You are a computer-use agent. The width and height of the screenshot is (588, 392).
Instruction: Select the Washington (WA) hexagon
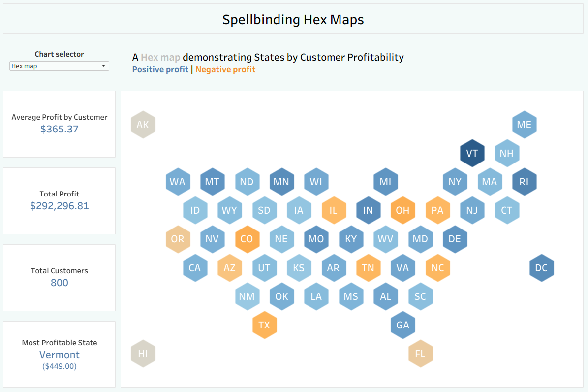tap(178, 182)
